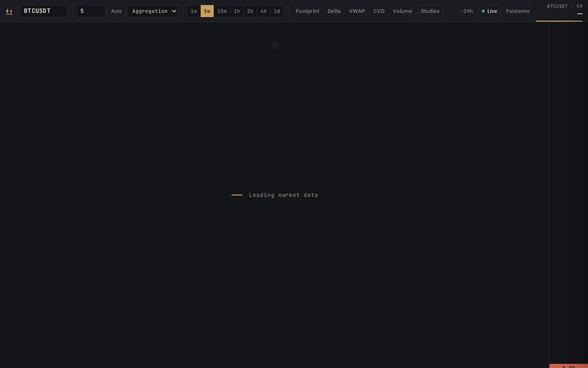Toggle the Volume indicator
The width and height of the screenshot is (588, 368).
(402, 11)
